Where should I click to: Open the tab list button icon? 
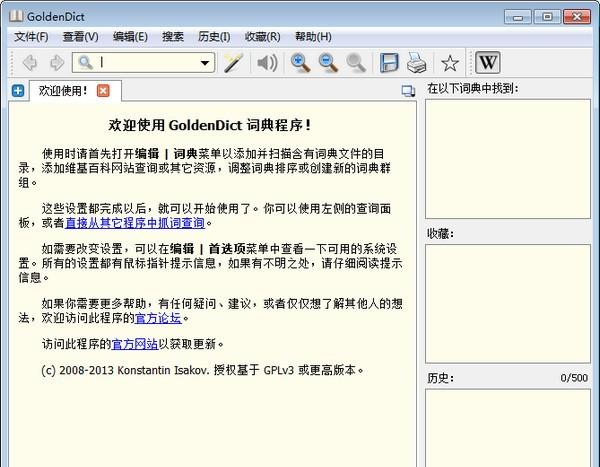pyautogui.click(x=408, y=91)
